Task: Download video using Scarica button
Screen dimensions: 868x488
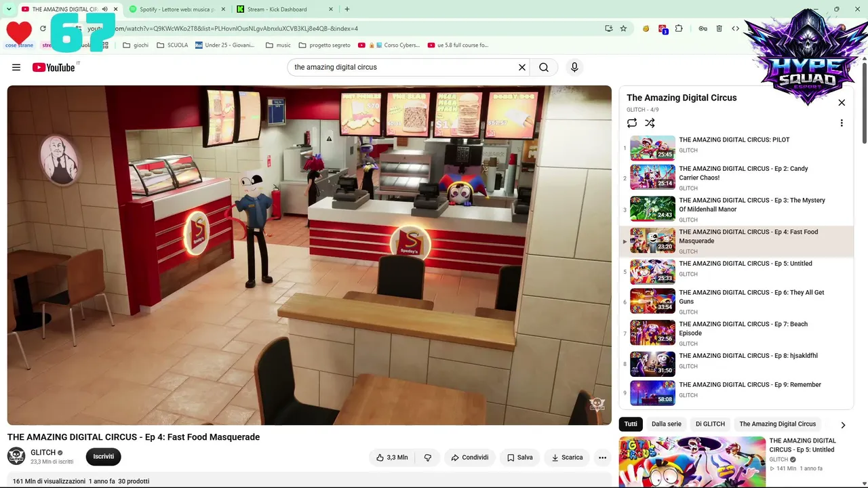Action: tap(567, 457)
